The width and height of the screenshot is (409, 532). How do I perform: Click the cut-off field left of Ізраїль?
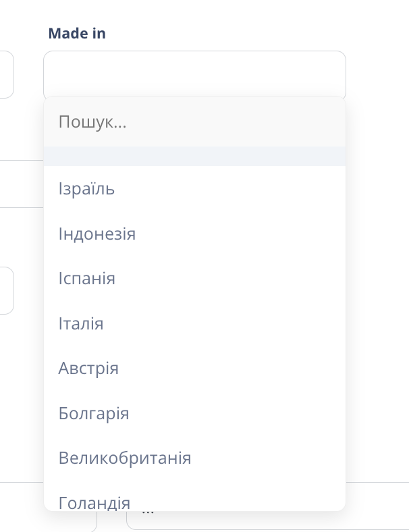pos(20,184)
